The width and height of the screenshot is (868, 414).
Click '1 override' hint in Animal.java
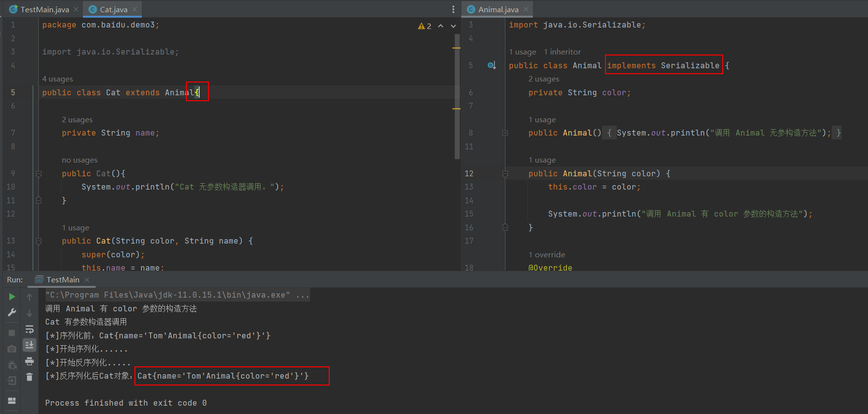547,254
